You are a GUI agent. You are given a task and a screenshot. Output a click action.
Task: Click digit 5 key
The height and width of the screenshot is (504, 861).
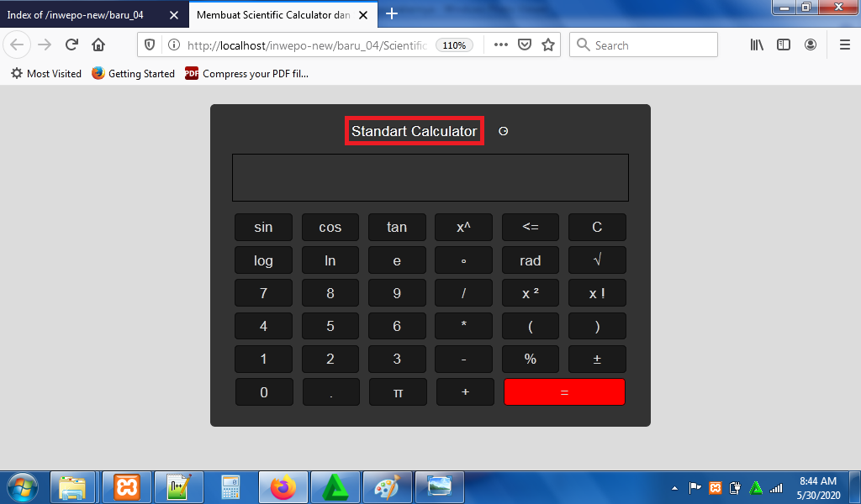coord(330,326)
